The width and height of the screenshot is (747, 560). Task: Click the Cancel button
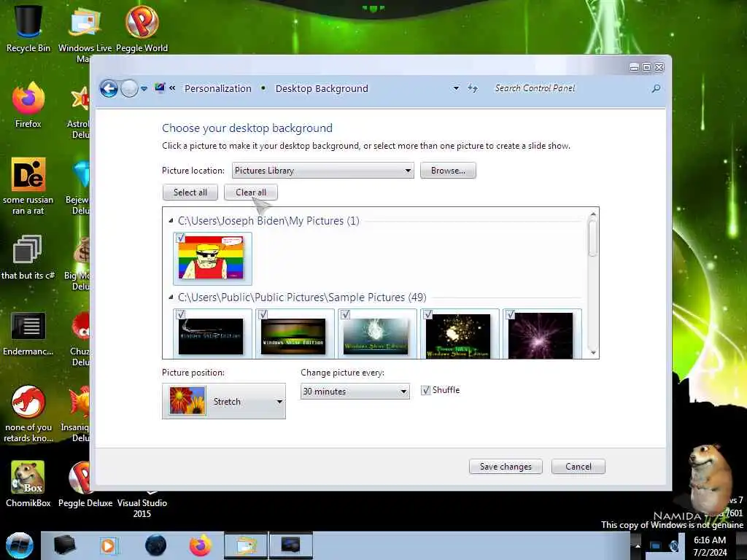[578, 467]
